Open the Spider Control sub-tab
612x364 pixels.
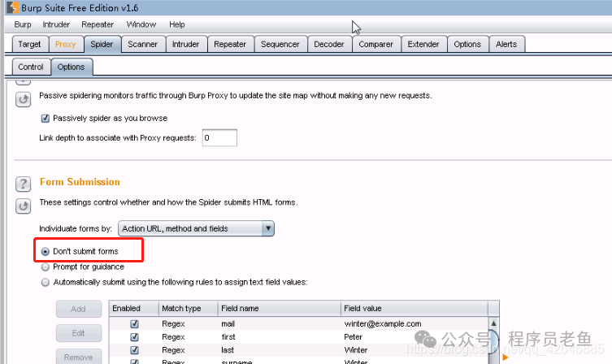point(31,67)
